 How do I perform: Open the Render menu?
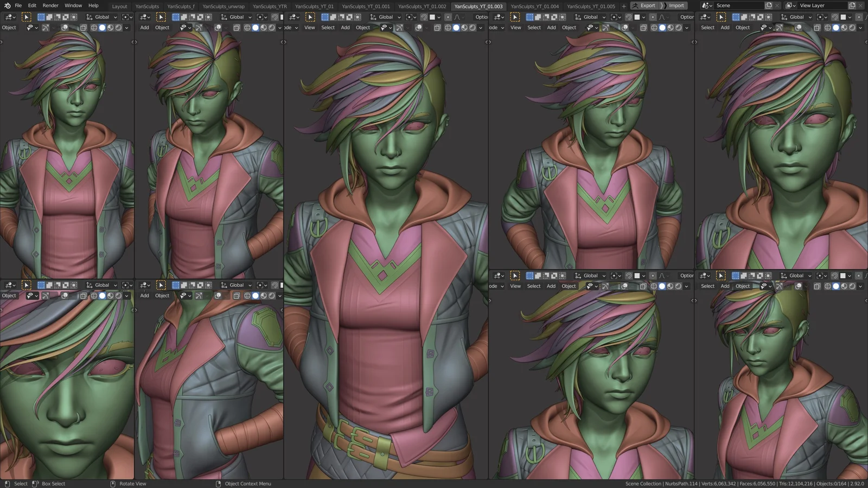(x=50, y=5)
